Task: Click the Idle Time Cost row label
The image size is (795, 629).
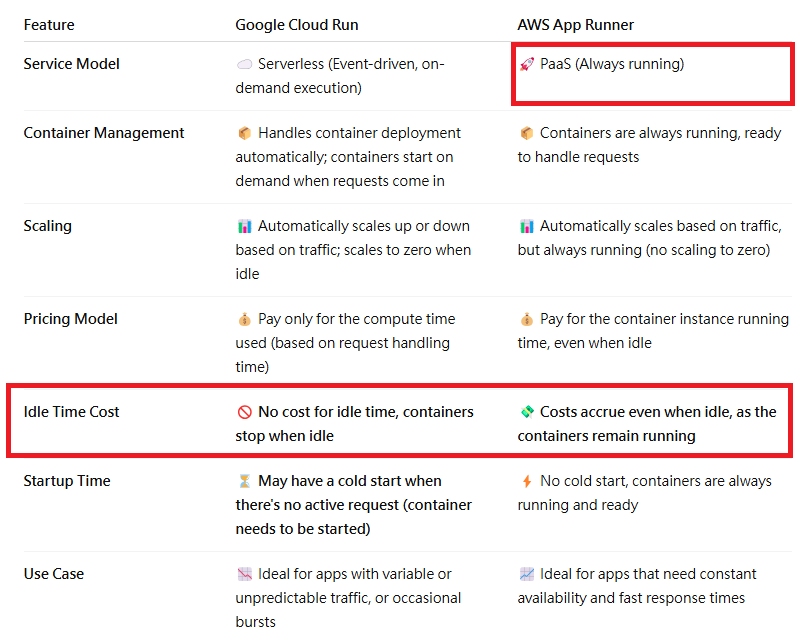Action: click(71, 412)
